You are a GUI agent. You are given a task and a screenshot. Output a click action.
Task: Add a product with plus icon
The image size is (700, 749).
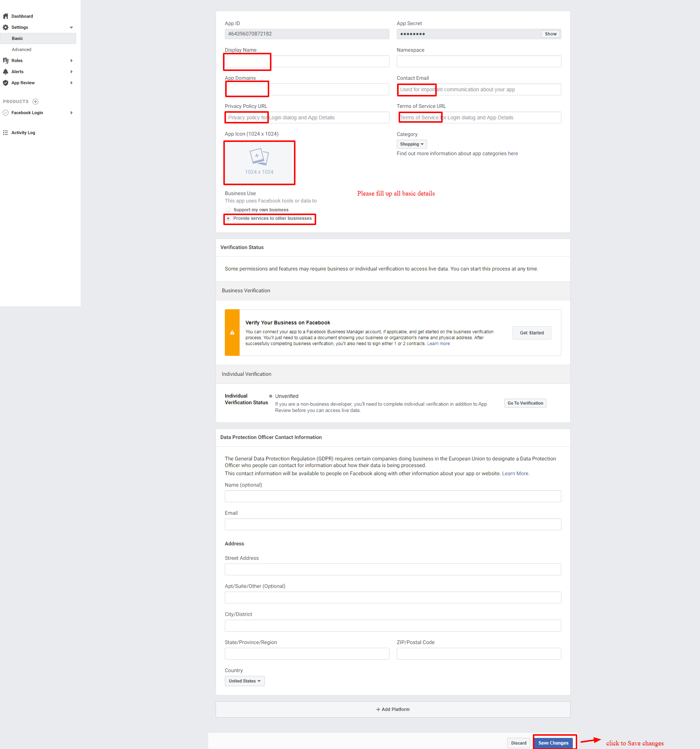(x=35, y=102)
